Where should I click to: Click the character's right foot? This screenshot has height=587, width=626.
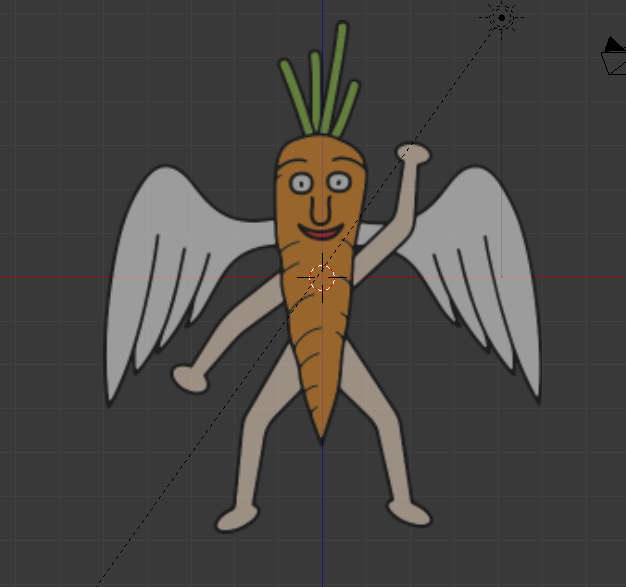tap(409, 514)
